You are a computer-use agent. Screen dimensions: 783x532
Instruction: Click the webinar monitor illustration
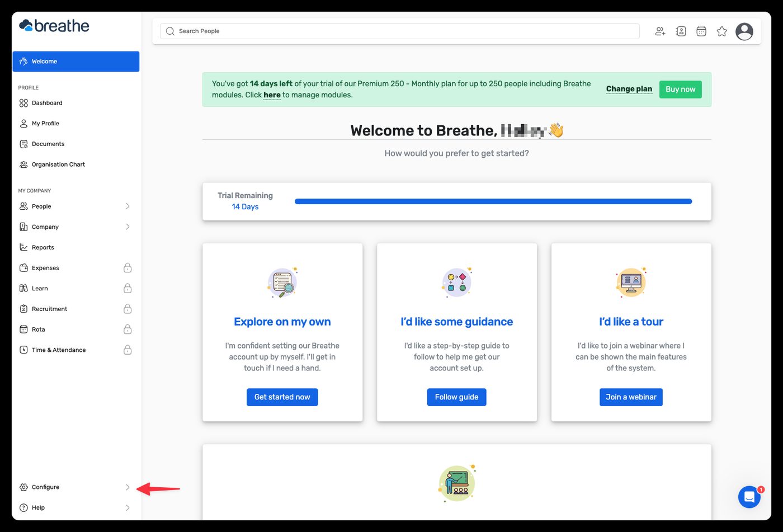coord(631,282)
